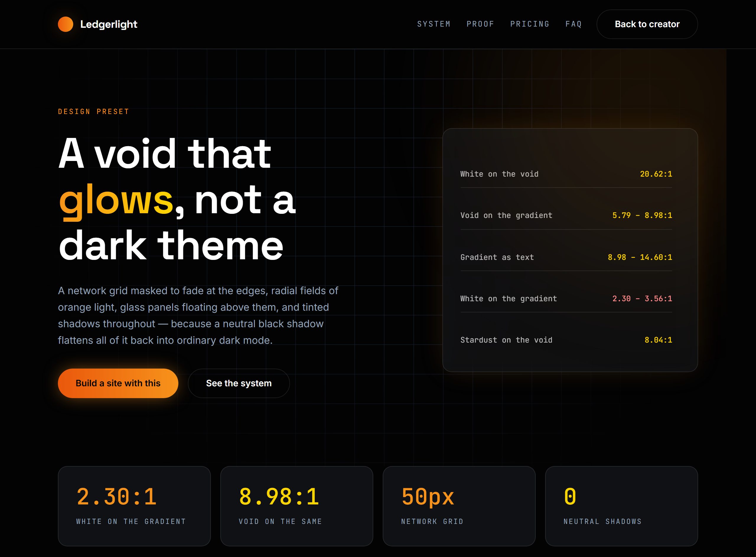Select the Gradient as text label
Image resolution: width=756 pixels, height=557 pixels.
pos(497,257)
